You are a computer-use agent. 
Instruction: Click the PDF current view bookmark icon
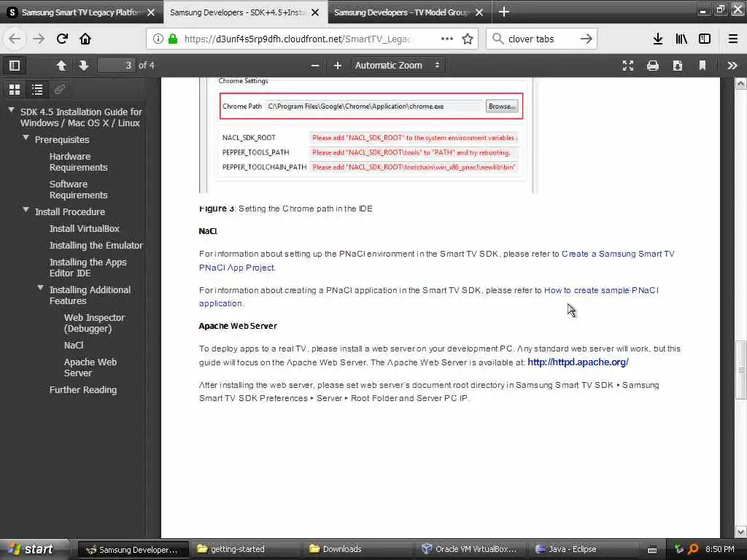[x=703, y=65]
